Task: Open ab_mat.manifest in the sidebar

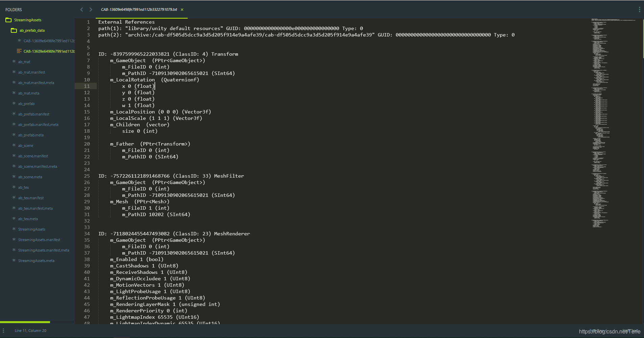Action: tap(31, 72)
